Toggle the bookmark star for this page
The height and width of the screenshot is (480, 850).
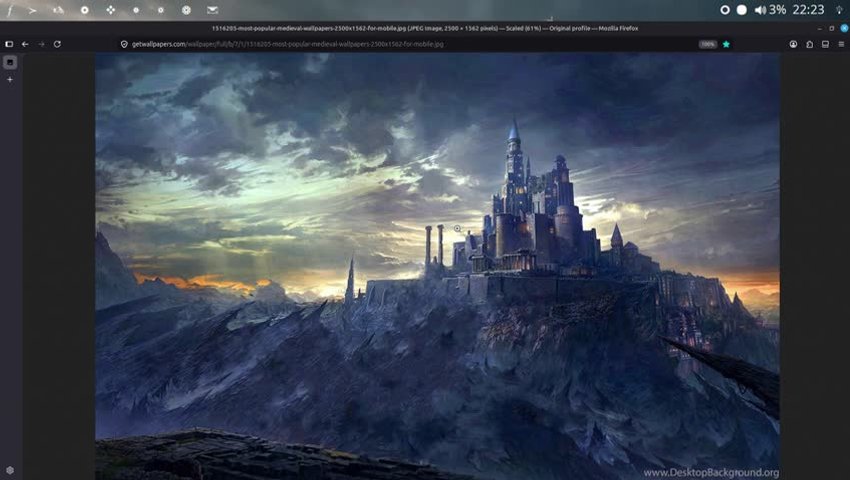726,44
